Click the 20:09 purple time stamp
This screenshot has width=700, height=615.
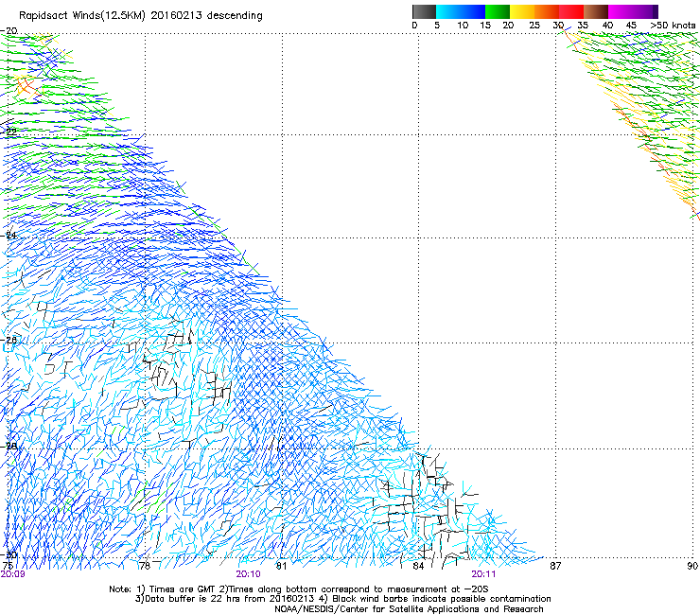pyautogui.click(x=13, y=574)
